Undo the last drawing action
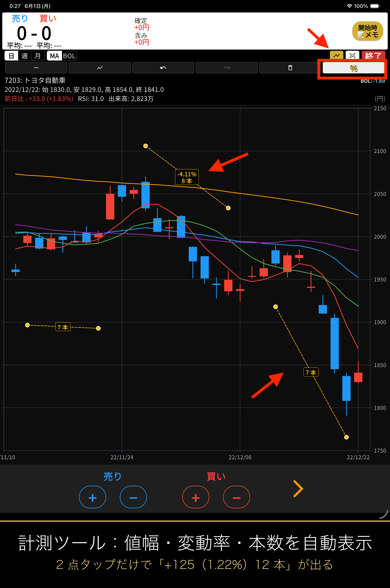 pyautogui.click(x=163, y=68)
